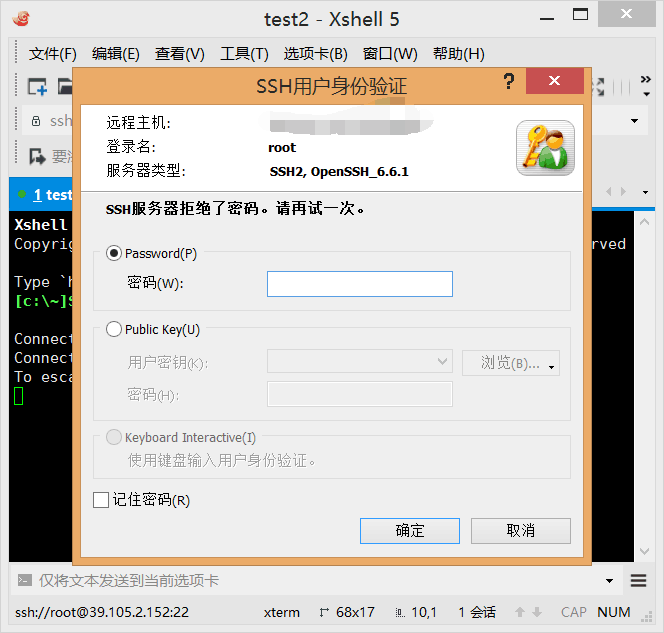Click the terminal scrollbar down arrow
Screen dimensions: 664x633
coord(644,551)
